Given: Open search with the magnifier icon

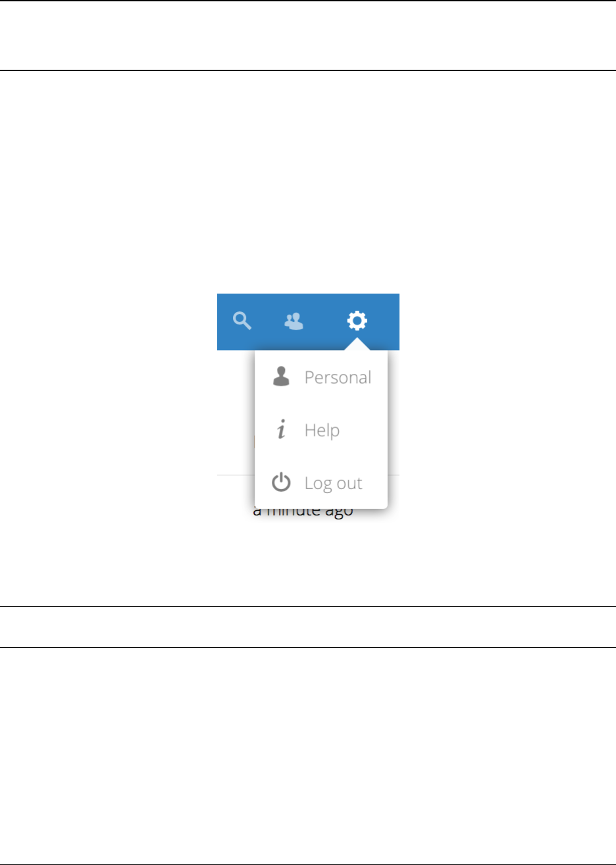Looking at the screenshot, I should coord(242,321).
